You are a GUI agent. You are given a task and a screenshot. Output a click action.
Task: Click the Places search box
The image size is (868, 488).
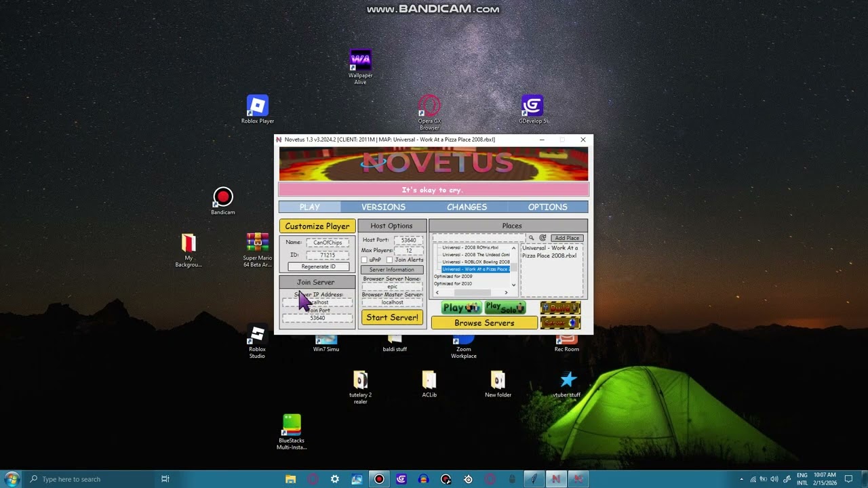coord(479,238)
